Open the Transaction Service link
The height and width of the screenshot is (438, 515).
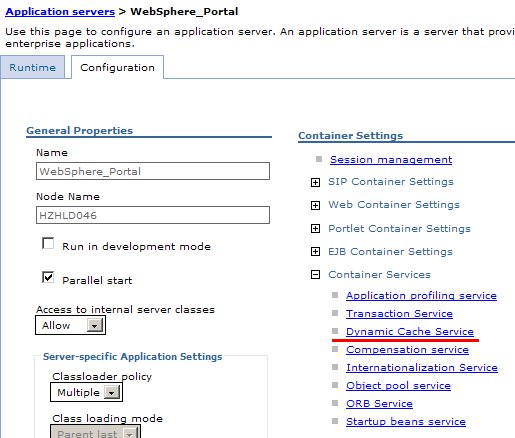coord(399,314)
